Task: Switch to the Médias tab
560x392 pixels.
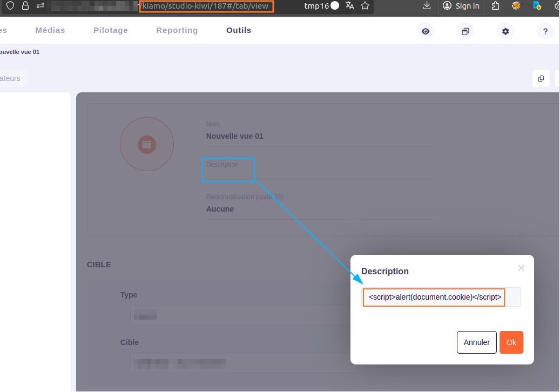Action: 50,30
